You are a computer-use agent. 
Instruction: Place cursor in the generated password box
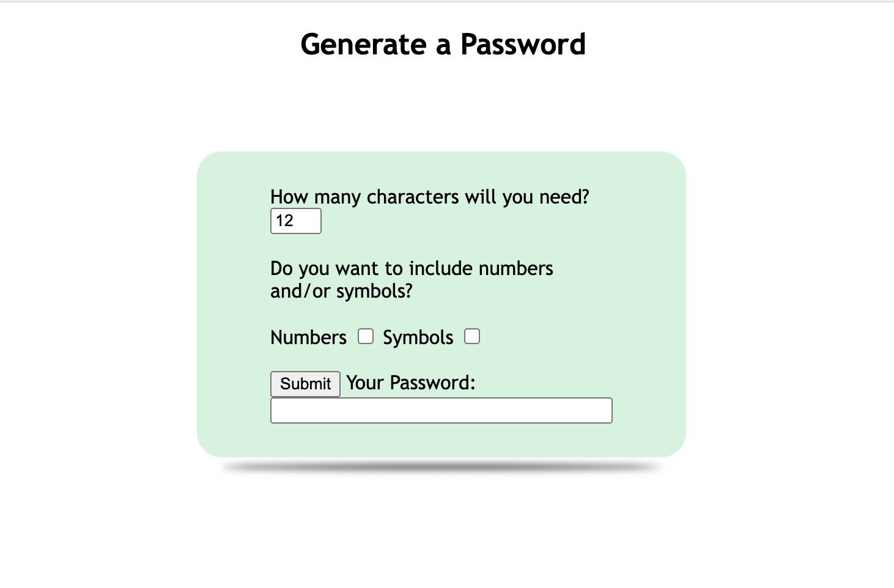click(441, 410)
